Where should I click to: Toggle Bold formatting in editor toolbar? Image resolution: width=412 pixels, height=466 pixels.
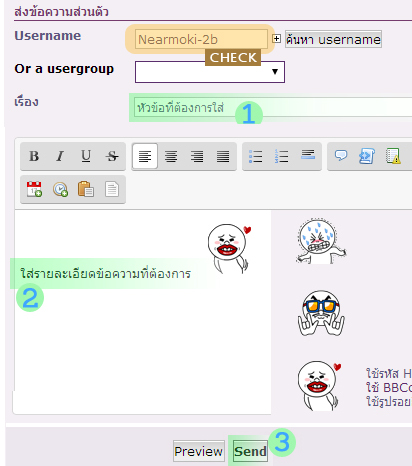(34, 156)
